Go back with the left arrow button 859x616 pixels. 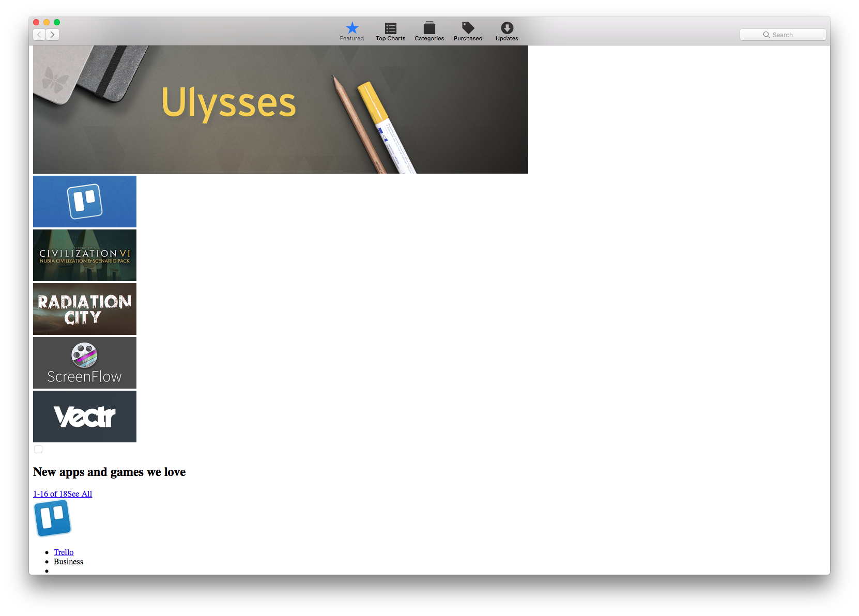point(39,35)
